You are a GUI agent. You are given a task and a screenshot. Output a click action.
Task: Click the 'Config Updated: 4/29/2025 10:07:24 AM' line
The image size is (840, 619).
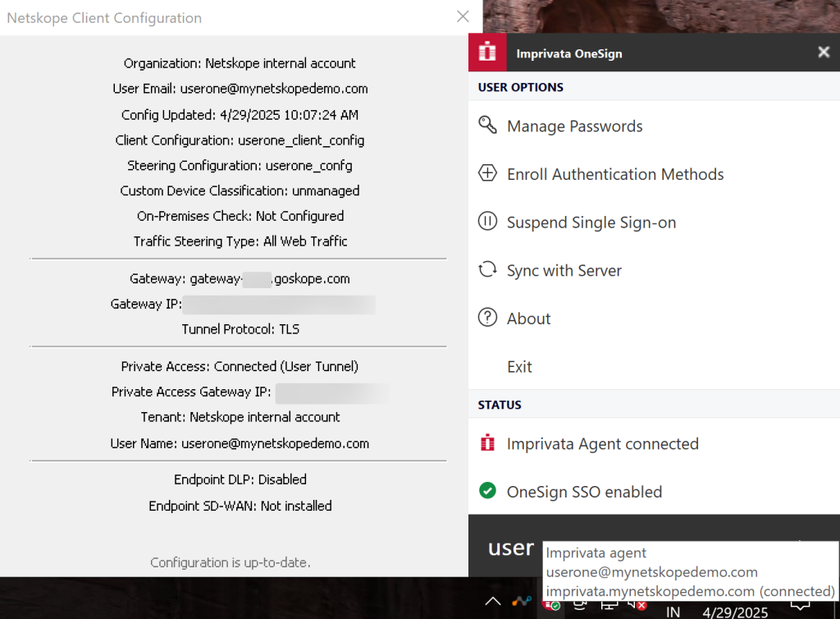click(240, 115)
